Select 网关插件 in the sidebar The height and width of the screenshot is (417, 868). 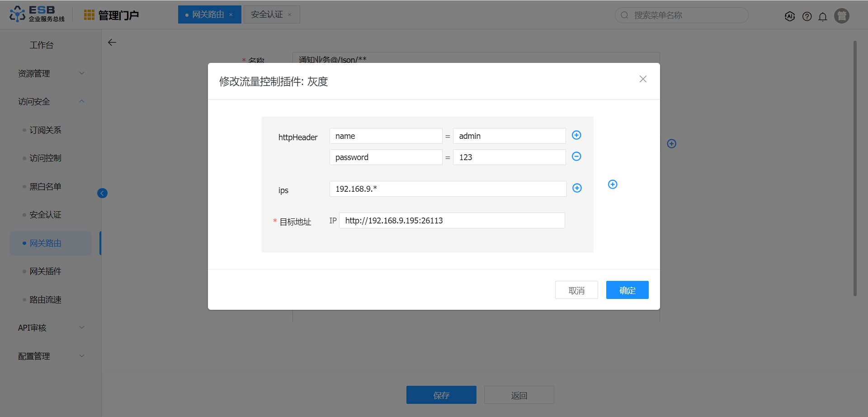(x=45, y=271)
